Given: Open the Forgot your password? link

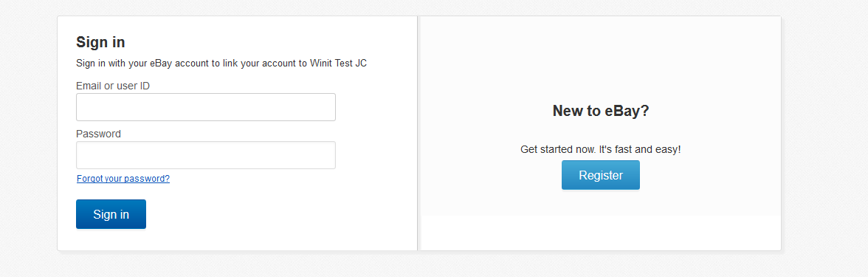Looking at the screenshot, I should pyautogui.click(x=123, y=179).
